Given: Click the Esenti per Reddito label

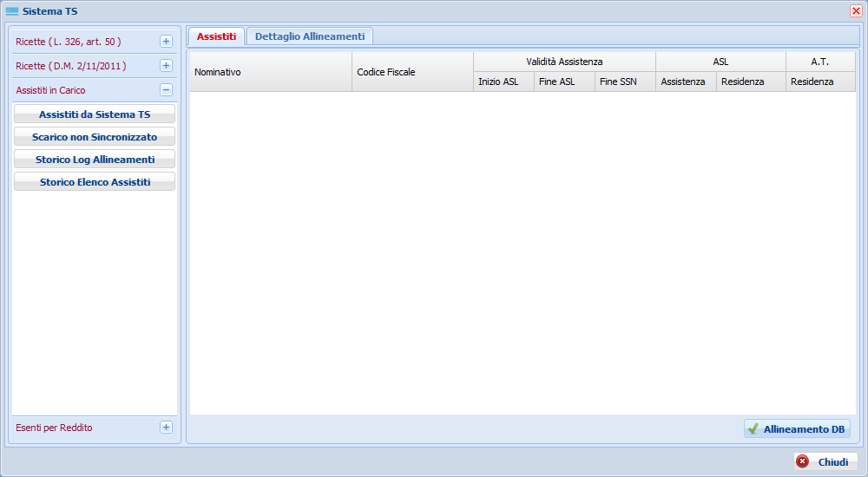Looking at the screenshot, I should pyautogui.click(x=54, y=428).
